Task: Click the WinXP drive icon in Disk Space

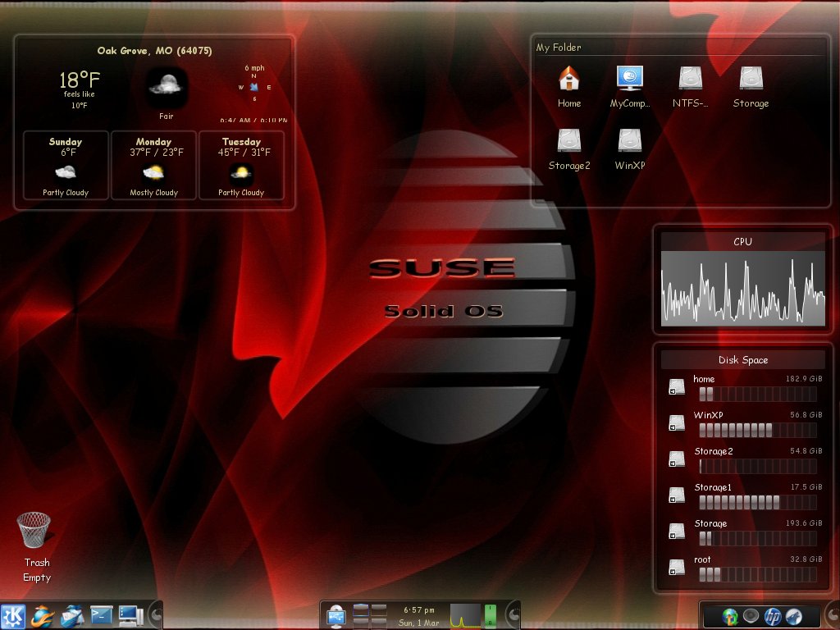Action: pyautogui.click(x=677, y=422)
